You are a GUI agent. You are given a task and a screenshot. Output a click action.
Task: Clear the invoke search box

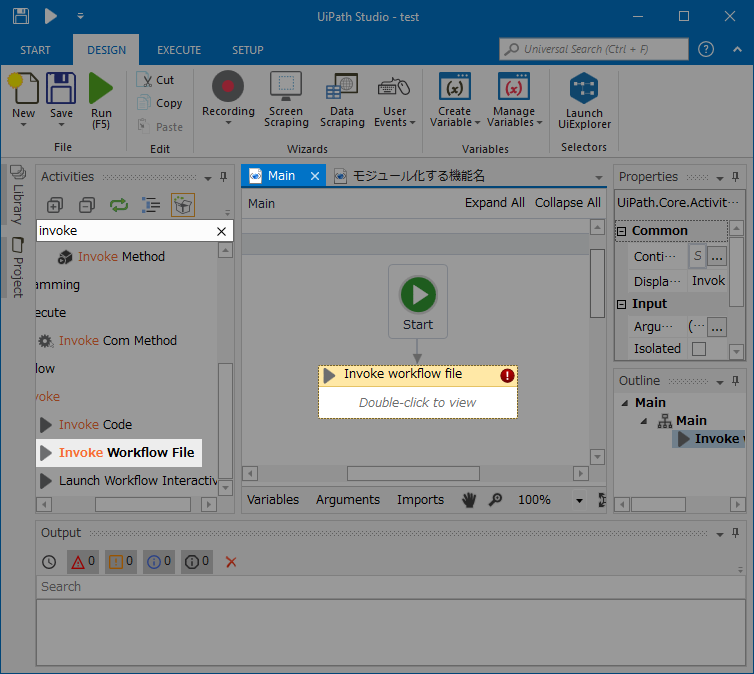click(x=221, y=231)
